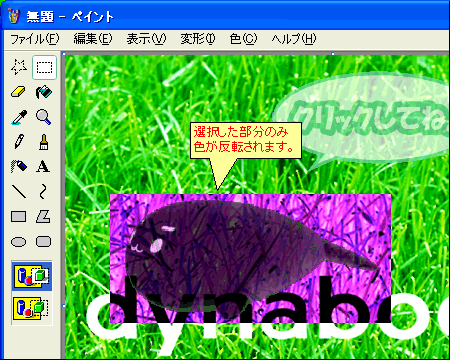Activate the Pick Color eyedropper

[19, 117]
